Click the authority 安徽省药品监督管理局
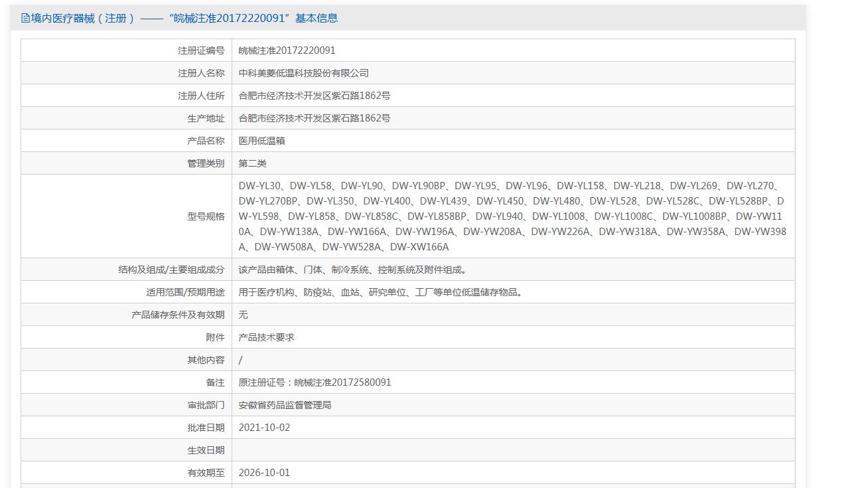 [285, 405]
